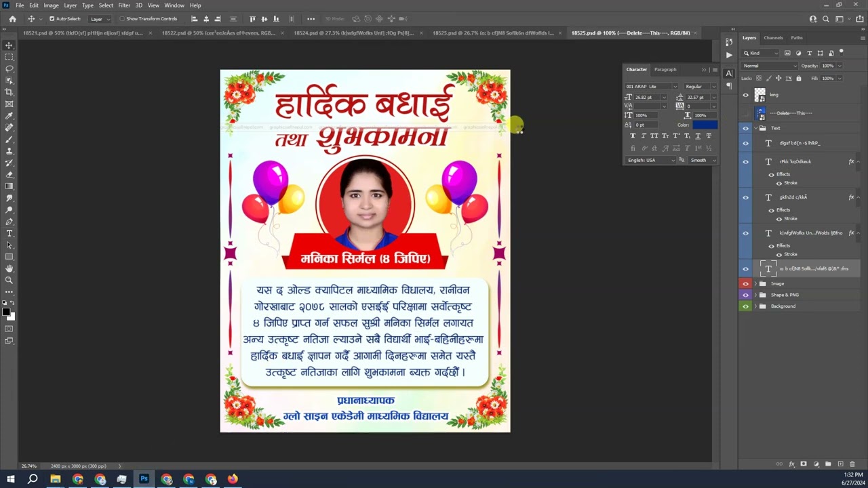Switch to the Paths tab
The image size is (868, 488).
point(797,38)
